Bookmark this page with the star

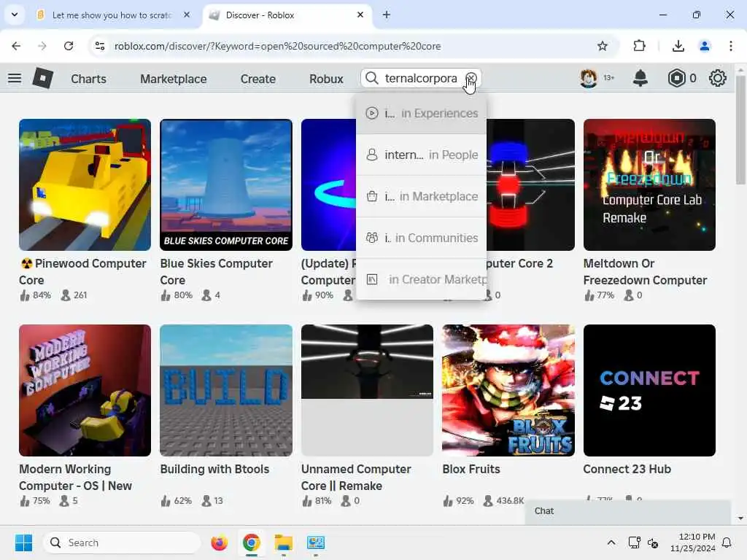(x=602, y=46)
